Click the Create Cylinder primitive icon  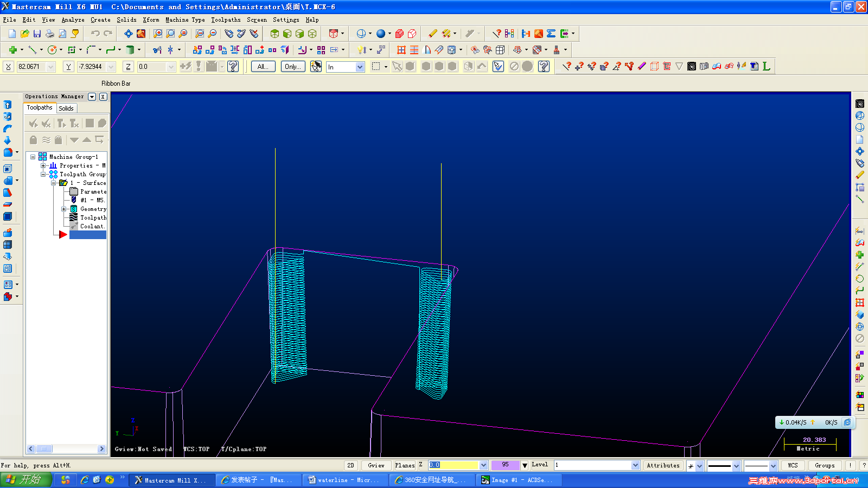(130, 50)
